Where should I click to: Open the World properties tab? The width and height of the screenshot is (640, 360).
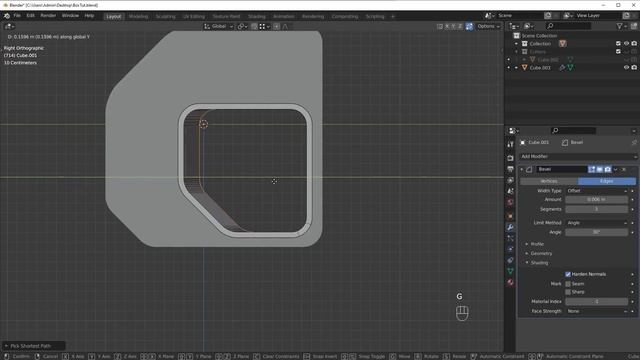pyautogui.click(x=510, y=202)
